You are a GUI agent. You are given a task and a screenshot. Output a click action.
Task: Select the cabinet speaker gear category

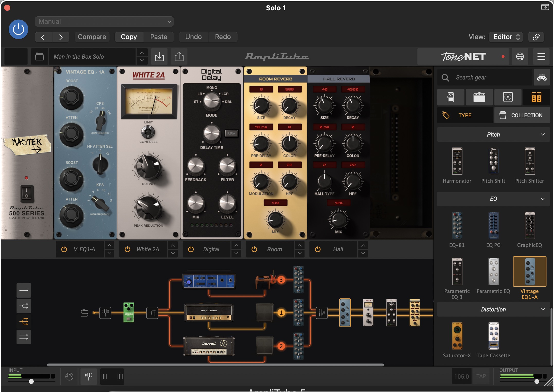pos(508,97)
